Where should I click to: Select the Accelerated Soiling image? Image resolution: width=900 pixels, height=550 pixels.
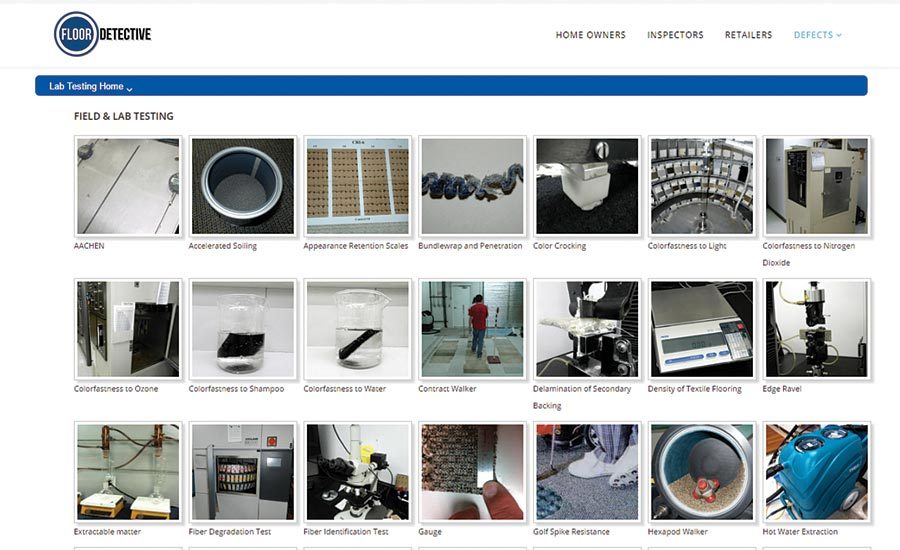click(242, 186)
